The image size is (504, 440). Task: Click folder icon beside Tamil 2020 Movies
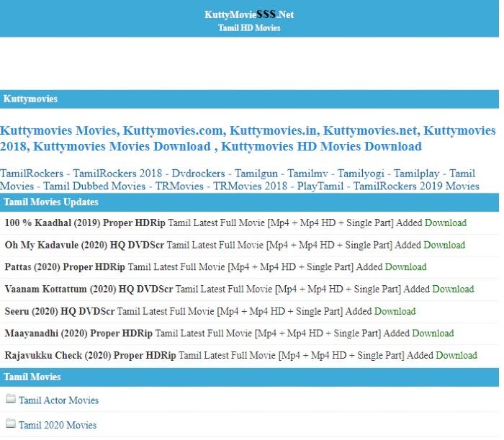11,423
